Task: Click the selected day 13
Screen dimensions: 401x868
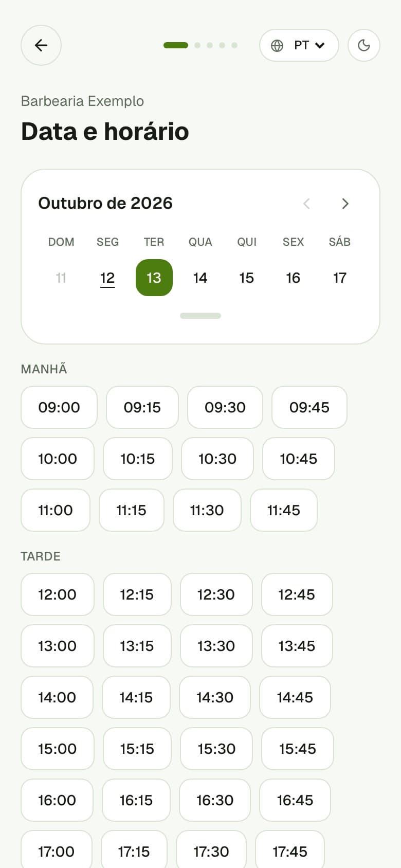Action: click(154, 278)
